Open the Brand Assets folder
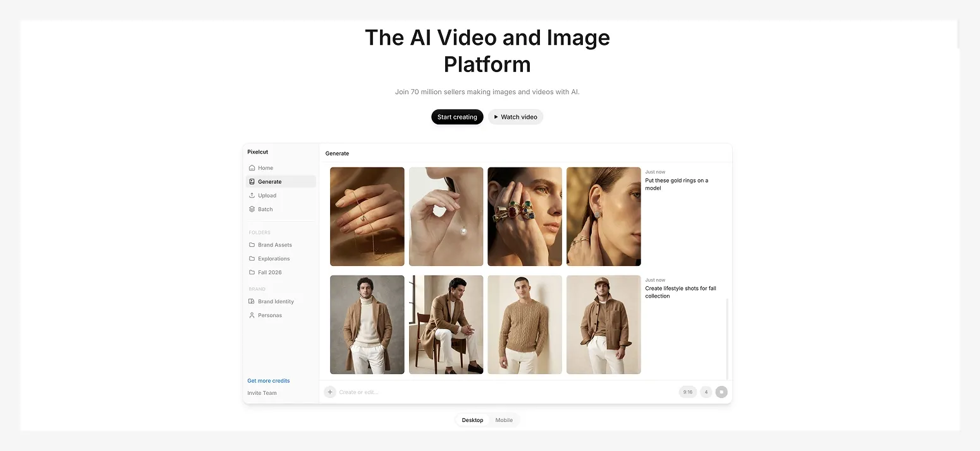Viewport: 980px width, 451px height. point(281,245)
